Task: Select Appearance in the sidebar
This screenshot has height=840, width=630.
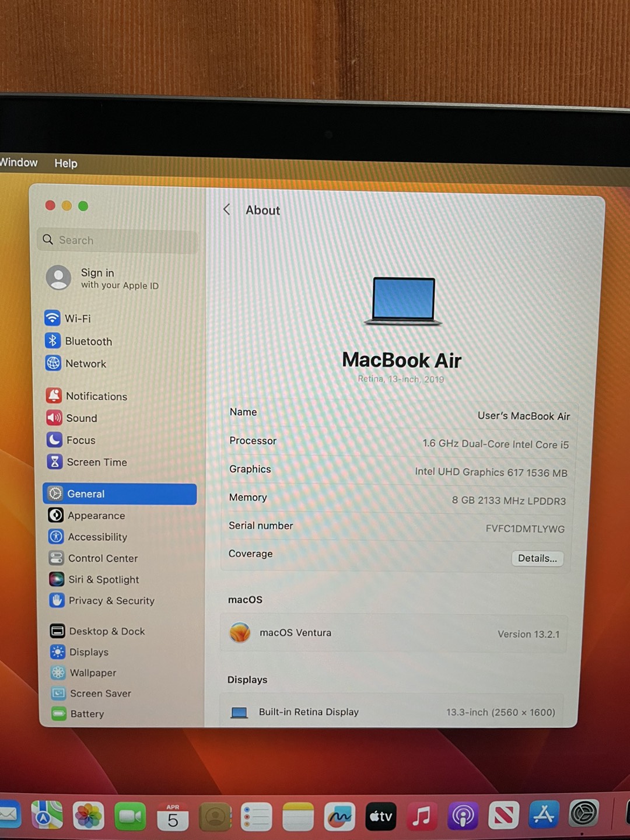Action: point(96,516)
